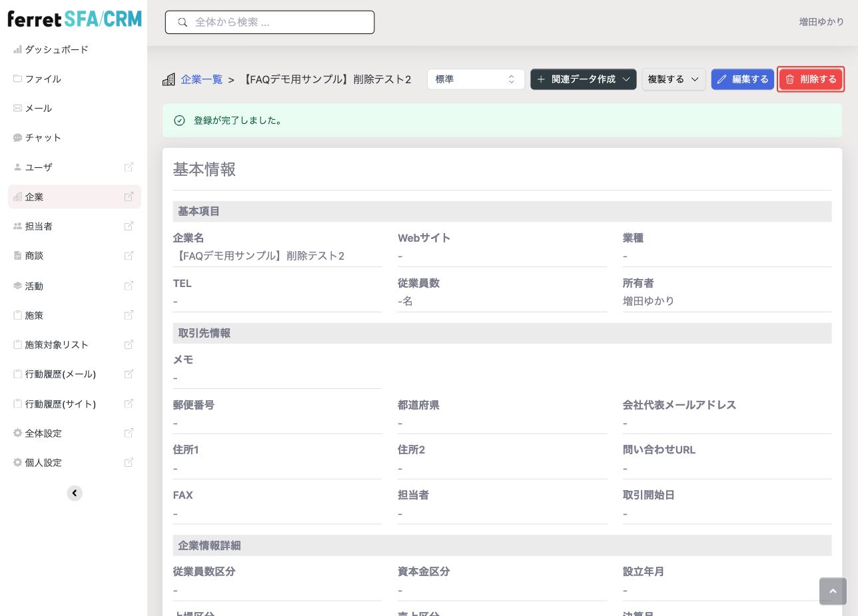Open external link icon beside 施策
Image resolution: width=858 pixels, height=616 pixels.
(129, 315)
